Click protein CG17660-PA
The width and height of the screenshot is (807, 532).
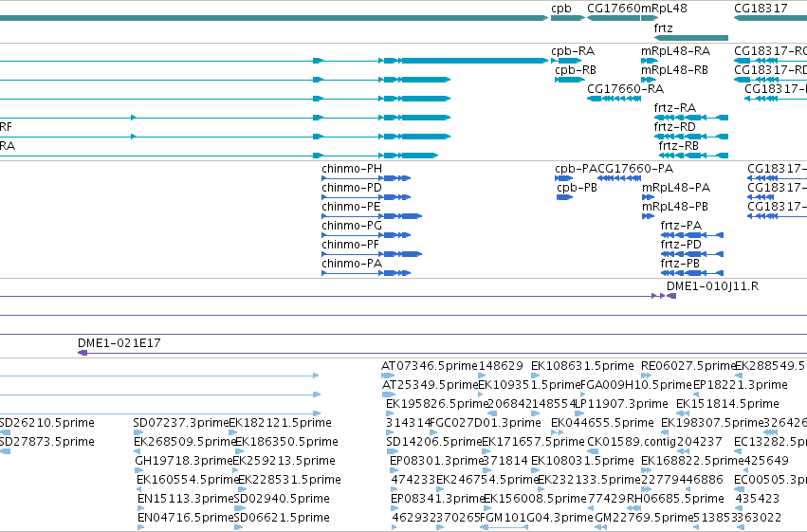(x=619, y=178)
